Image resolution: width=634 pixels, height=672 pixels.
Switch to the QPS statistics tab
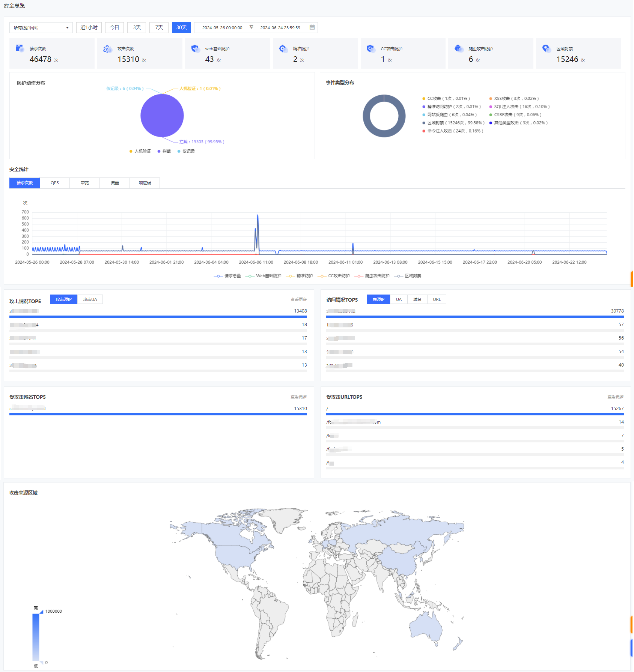point(55,183)
